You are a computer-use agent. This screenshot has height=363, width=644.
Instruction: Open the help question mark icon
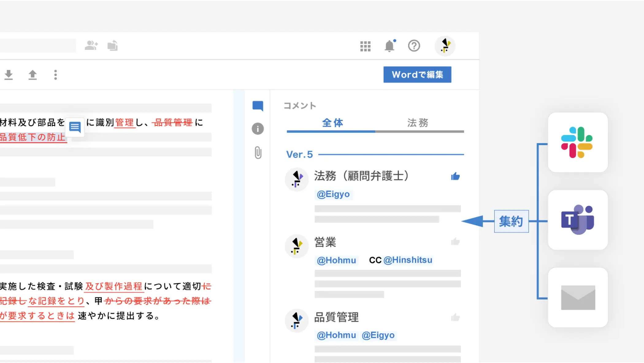[414, 46]
